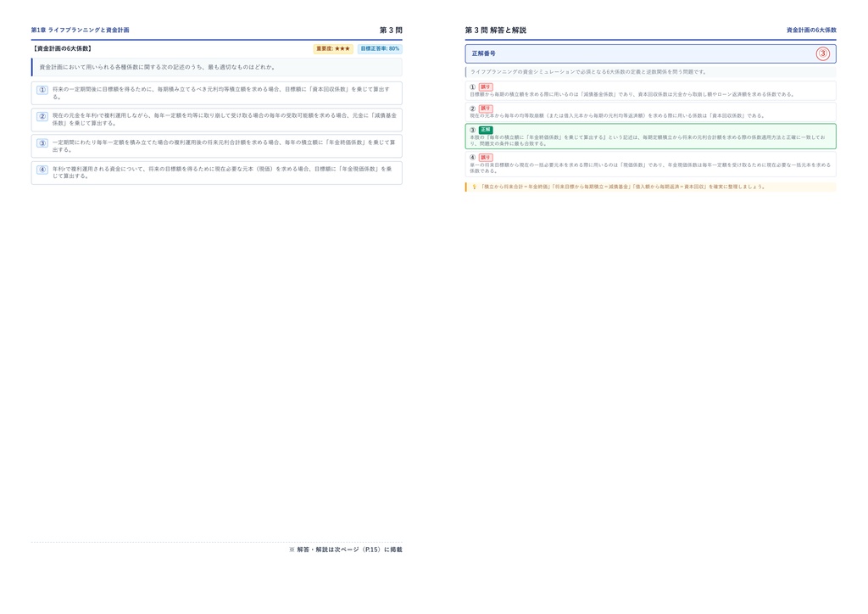
Task: Click the 目標正答率: 80% badge
Action: [380, 48]
